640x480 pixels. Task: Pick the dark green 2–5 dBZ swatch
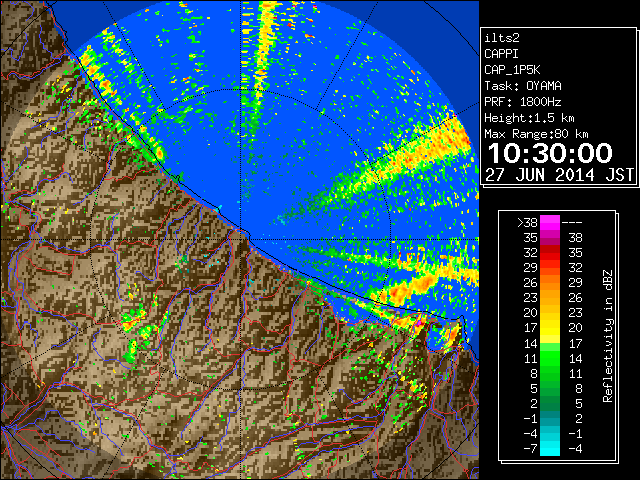[550, 404]
